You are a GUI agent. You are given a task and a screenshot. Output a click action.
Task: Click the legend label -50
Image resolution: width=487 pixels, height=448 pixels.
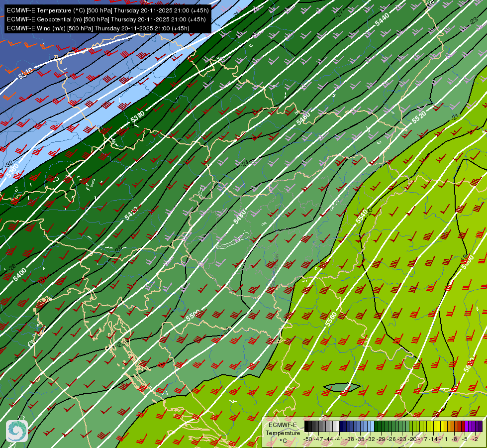tap(308, 439)
